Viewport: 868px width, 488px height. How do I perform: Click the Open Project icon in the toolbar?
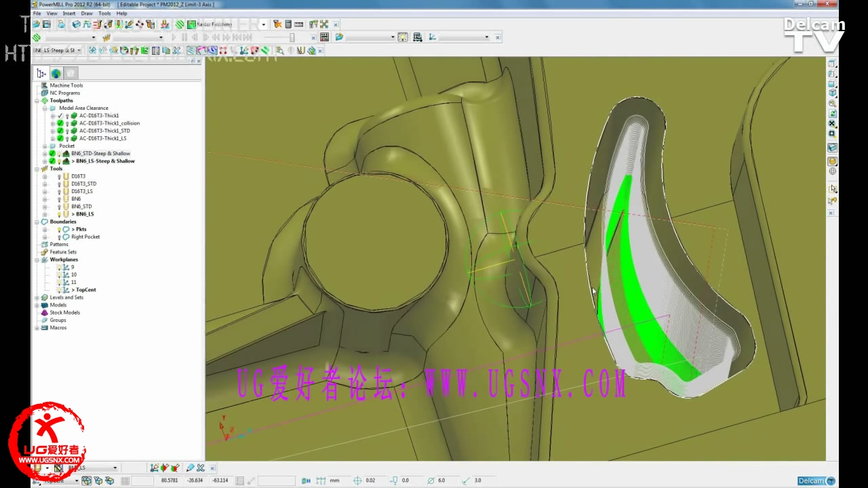[x=36, y=24]
